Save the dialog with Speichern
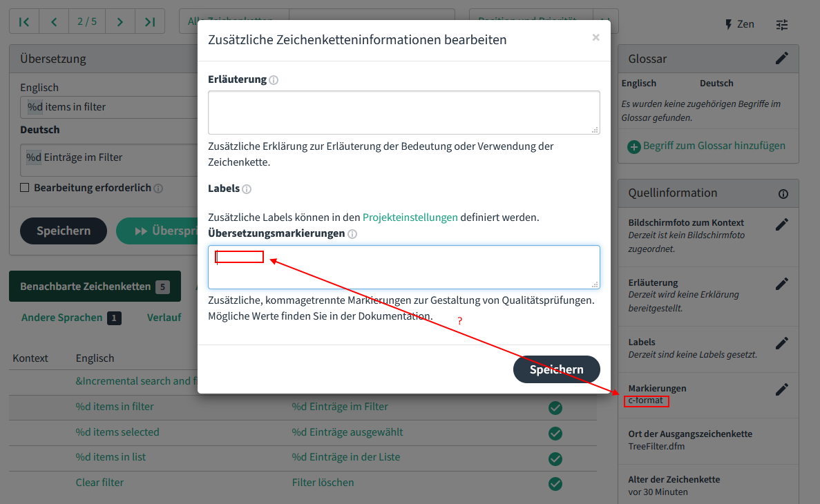This screenshot has height=504, width=820. tap(556, 369)
